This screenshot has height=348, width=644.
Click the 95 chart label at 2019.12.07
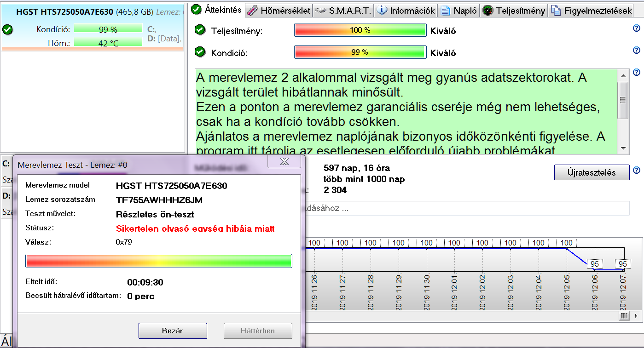pyautogui.click(x=623, y=264)
